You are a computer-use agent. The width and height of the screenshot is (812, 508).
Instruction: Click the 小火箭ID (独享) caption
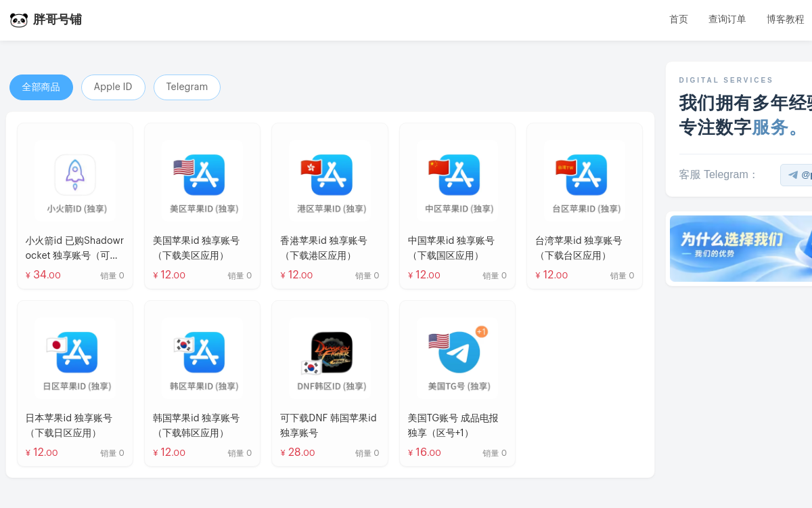click(x=76, y=209)
